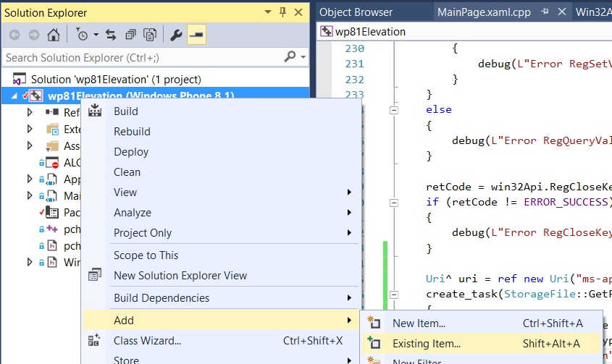Click the Back navigation arrow in Solution Explorer

click(14, 35)
